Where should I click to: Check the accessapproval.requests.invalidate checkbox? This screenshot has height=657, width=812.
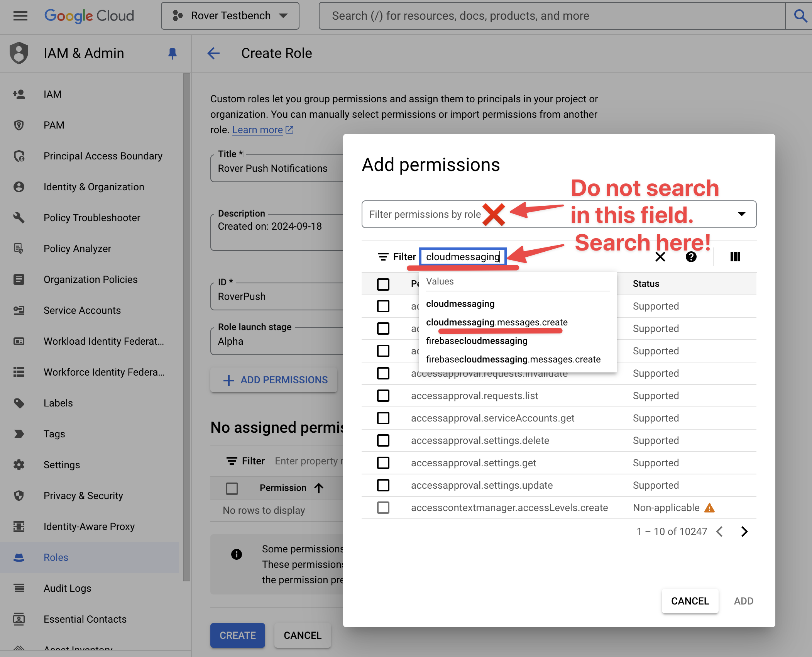click(x=383, y=373)
